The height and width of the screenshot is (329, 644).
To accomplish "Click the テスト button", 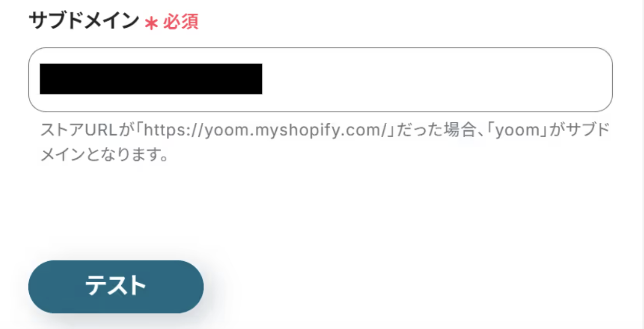I will coord(116,286).
